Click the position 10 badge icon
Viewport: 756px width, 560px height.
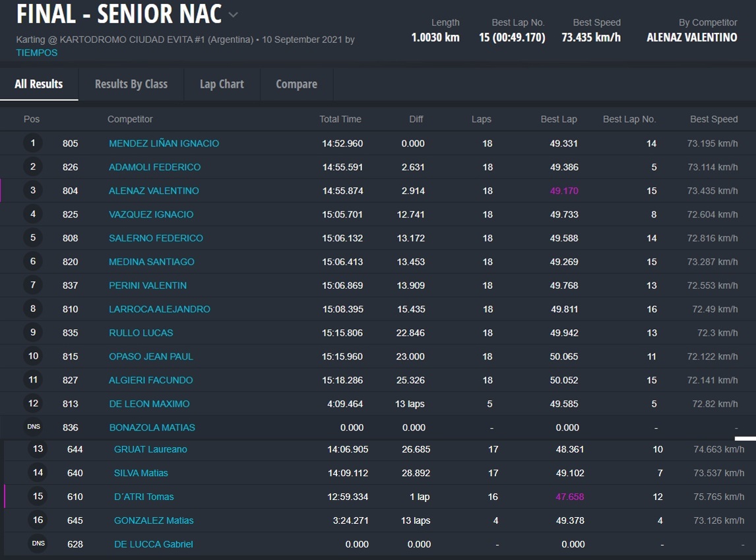pos(33,356)
